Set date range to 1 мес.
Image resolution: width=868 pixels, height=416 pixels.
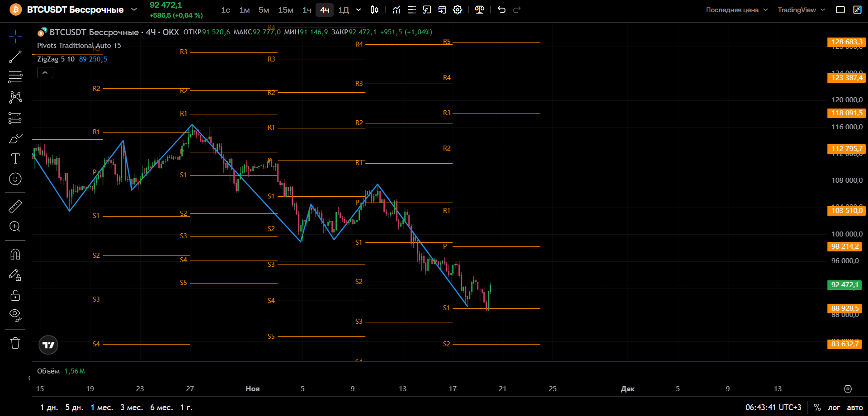[x=102, y=407]
